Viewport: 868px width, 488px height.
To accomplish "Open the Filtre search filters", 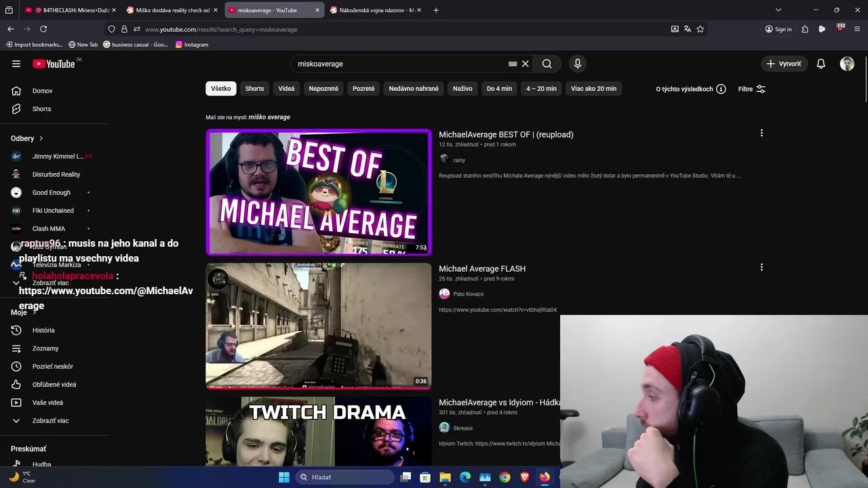I will [x=752, y=89].
